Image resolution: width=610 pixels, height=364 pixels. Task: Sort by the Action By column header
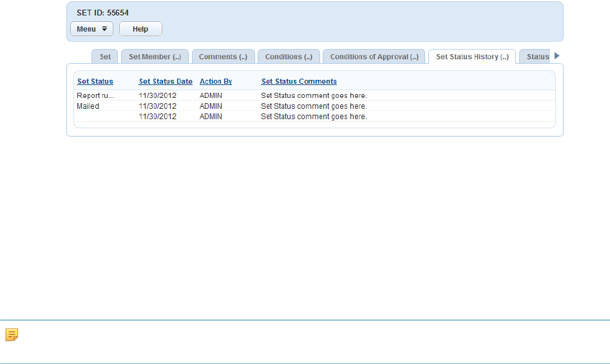[x=216, y=81]
